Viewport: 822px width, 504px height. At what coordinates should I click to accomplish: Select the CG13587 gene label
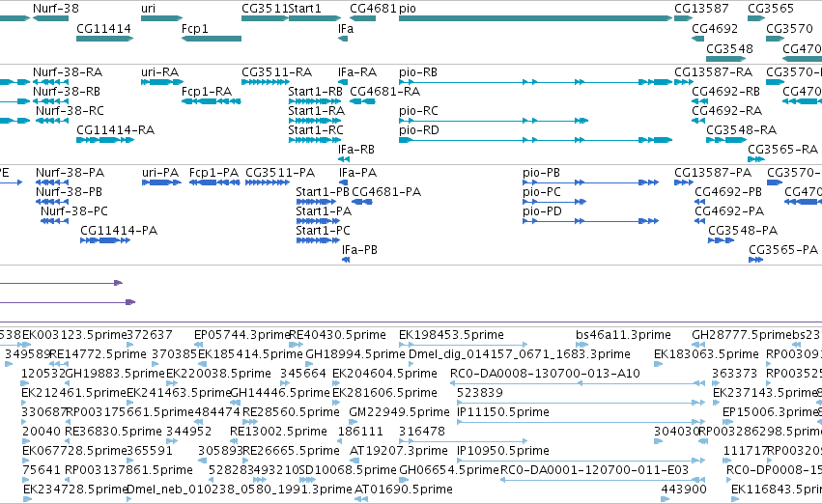point(701,9)
